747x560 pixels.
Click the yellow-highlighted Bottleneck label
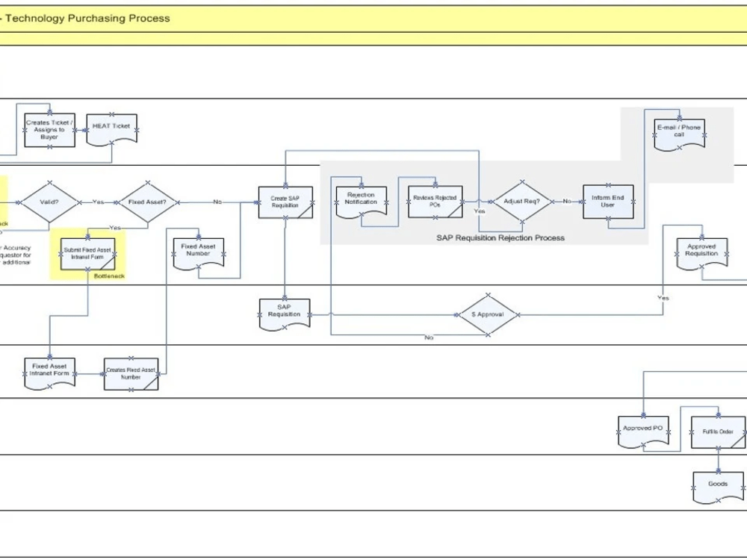(x=109, y=275)
